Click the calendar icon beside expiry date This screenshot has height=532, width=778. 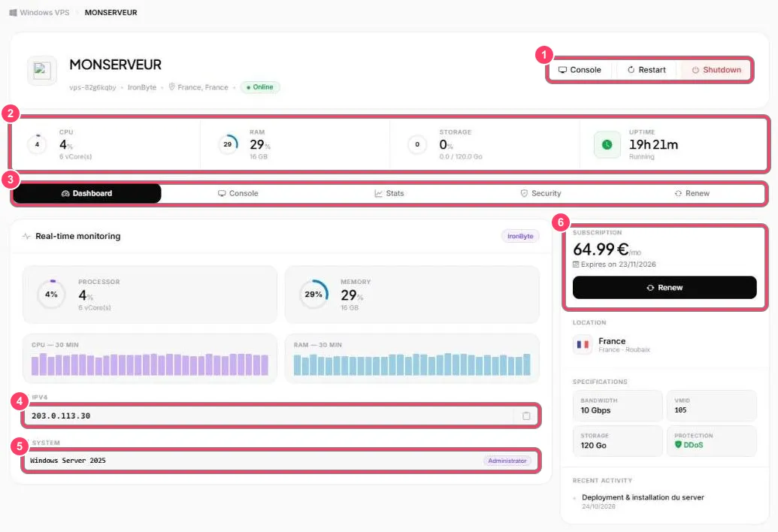576,264
